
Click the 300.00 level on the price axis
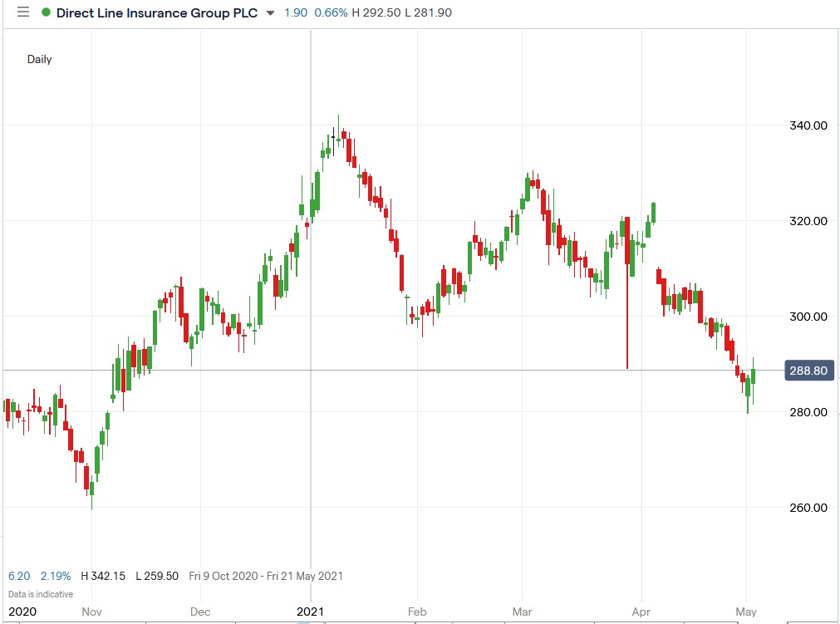pos(808,317)
